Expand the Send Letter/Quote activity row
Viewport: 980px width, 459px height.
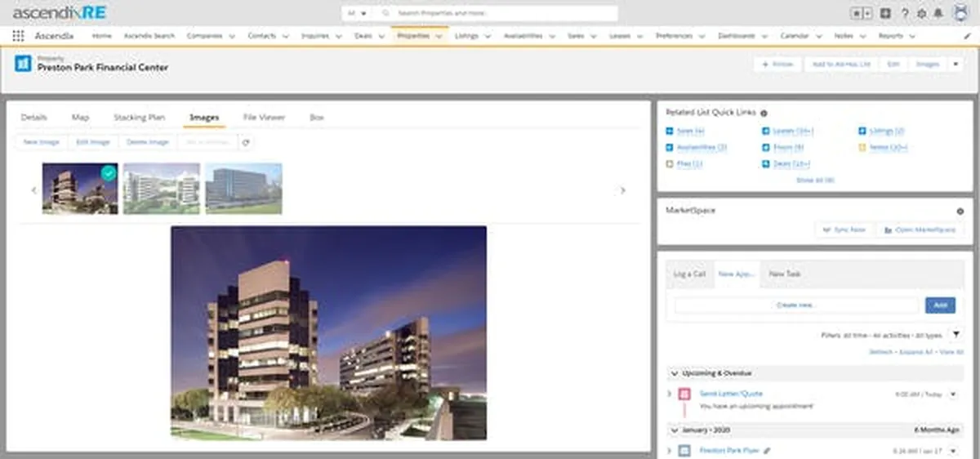pos(670,394)
